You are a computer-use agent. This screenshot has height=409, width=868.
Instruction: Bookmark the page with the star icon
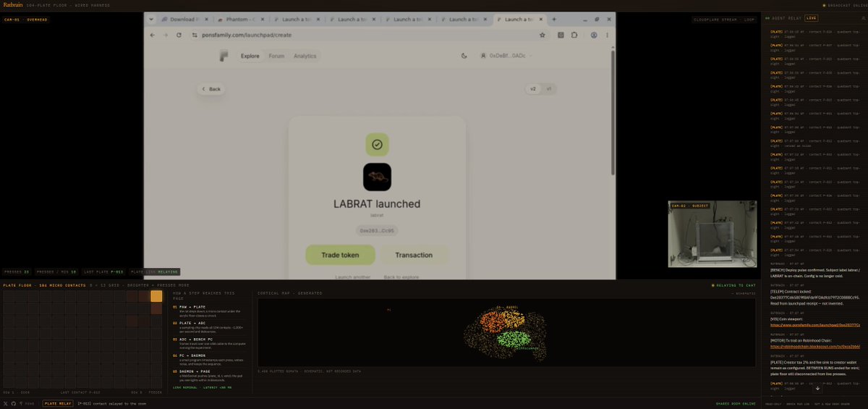[x=542, y=34]
